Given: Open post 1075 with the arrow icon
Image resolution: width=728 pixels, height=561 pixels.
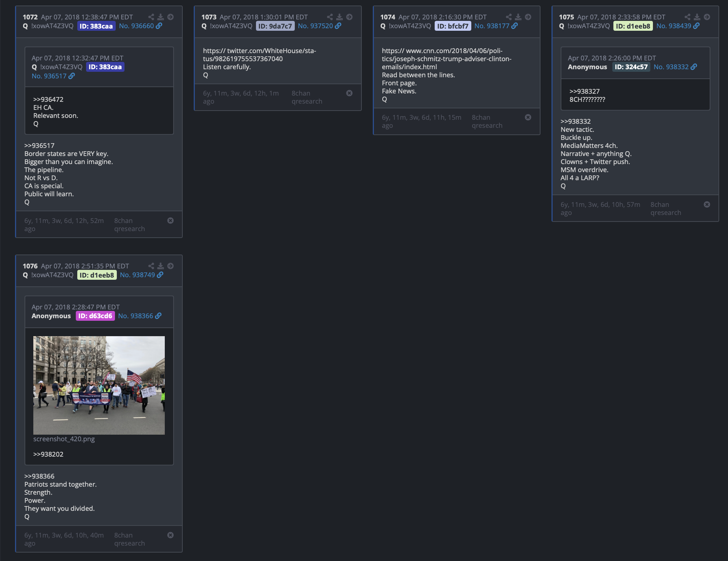Looking at the screenshot, I should click(707, 17).
